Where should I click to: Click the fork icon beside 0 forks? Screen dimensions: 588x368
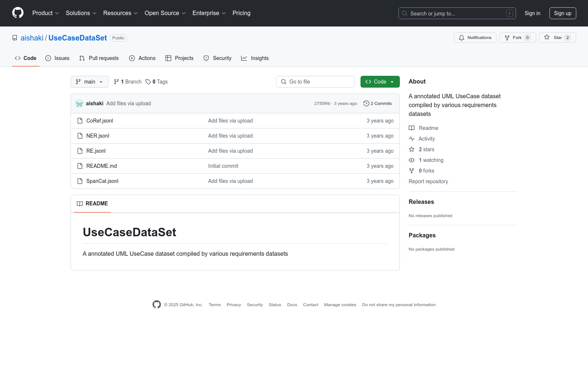[412, 171]
